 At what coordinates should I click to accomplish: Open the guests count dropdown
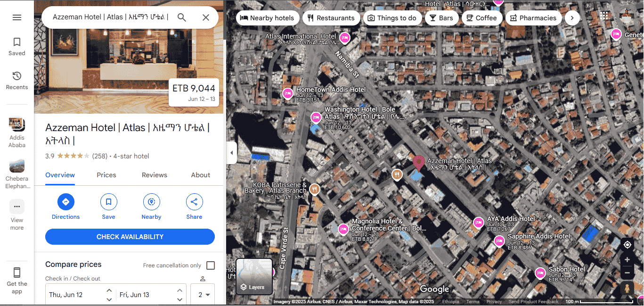[x=203, y=295]
